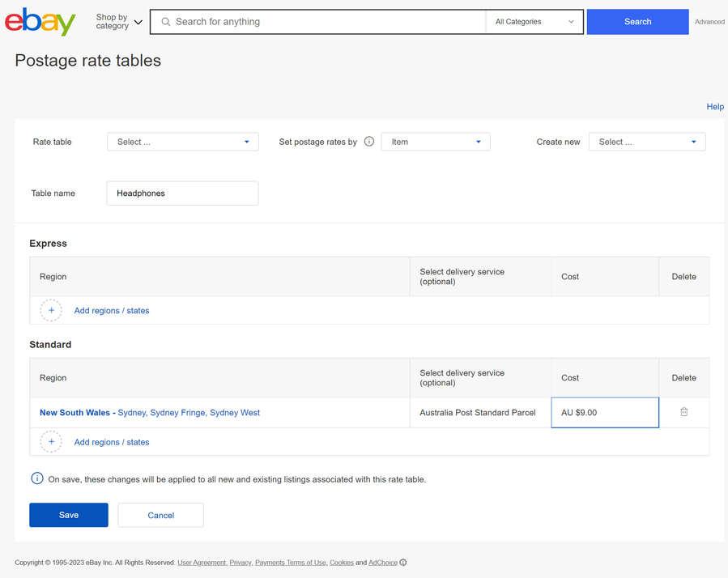Delete the New South Wales row with trash icon
The width and height of the screenshot is (728, 578).
tap(684, 412)
